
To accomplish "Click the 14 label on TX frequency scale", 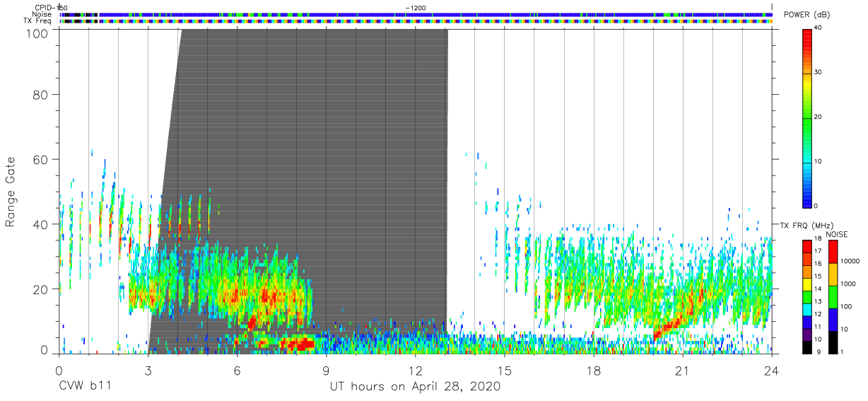I will 817,289.
